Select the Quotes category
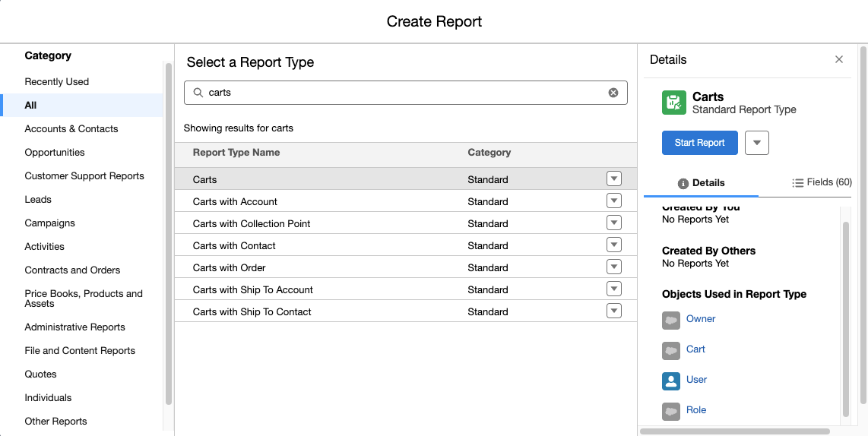 click(40, 374)
